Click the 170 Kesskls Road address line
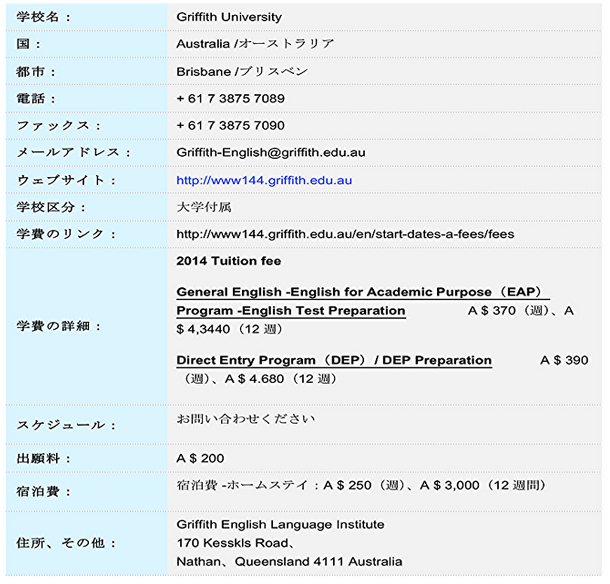This screenshot has height=584, width=610. [235, 543]
